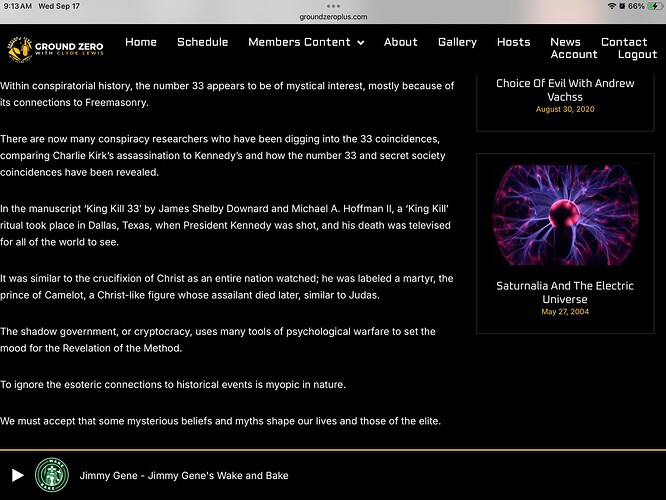Open the Gallery page
Screen dimensions: 666x500
(x=457, y=42)
